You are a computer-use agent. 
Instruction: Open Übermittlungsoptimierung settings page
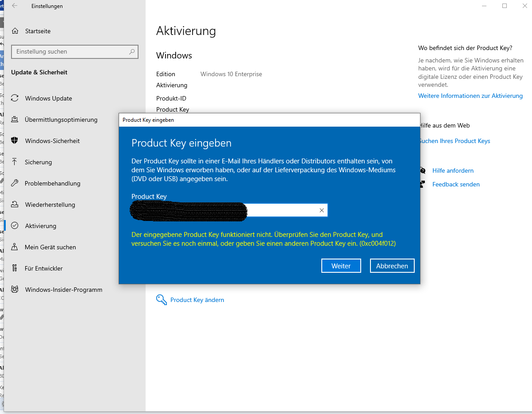(x=61, y=120)
